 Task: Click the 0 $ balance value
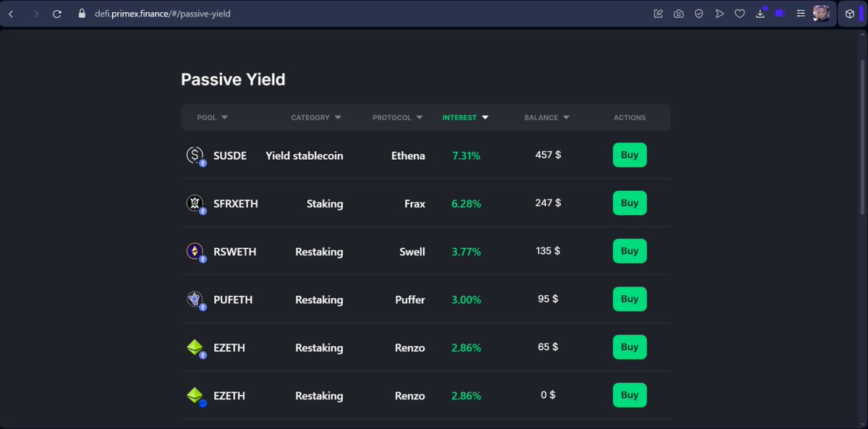[x=548, y=395]
